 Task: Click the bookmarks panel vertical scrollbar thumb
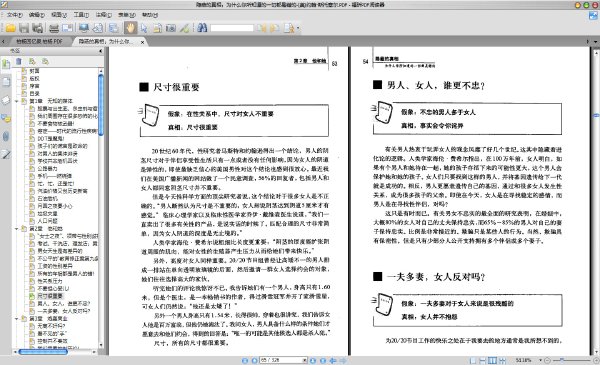click(x=101, y=105)
